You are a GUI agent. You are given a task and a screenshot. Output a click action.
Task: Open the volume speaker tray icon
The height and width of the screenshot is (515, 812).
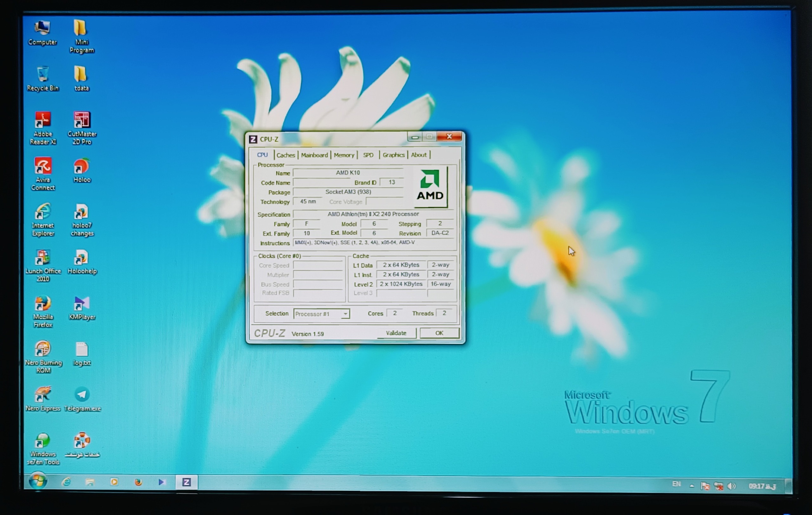coord(731,486)
